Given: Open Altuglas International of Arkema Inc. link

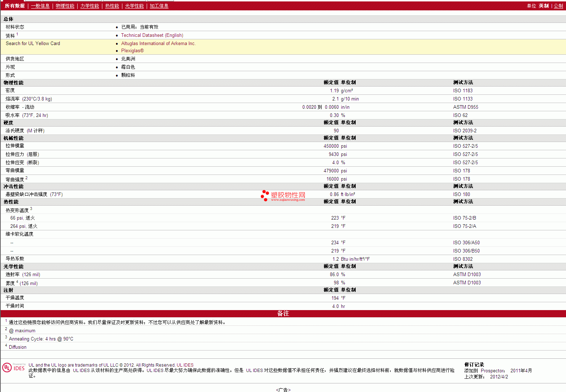Looking at the screenshot, I should click(158, 44).
